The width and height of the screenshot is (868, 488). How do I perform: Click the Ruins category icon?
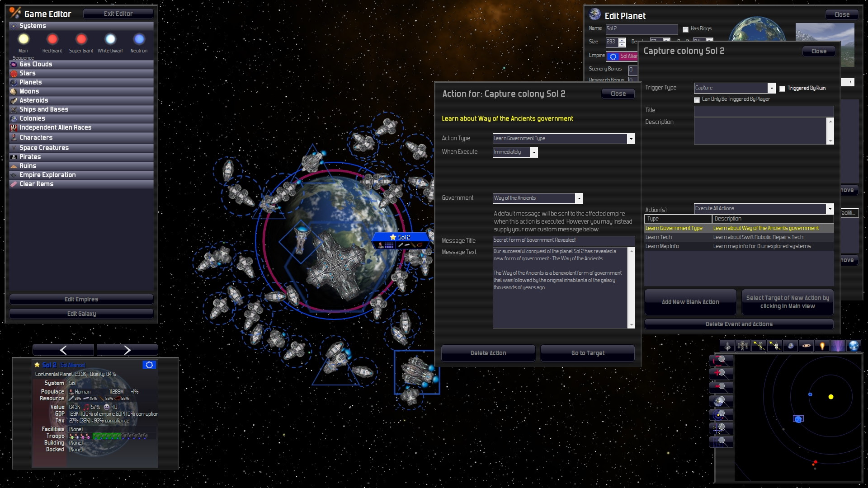(x=13, y=166)
